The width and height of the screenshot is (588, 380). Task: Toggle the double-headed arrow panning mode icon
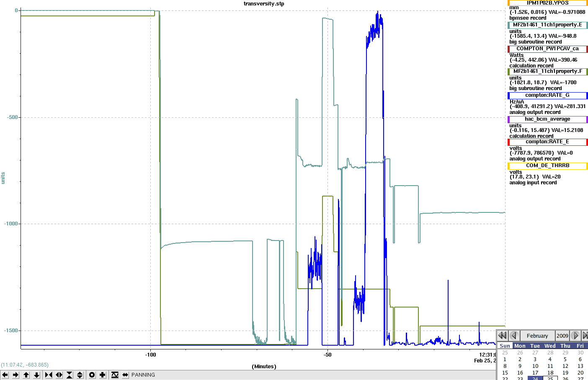click(125, 375)
